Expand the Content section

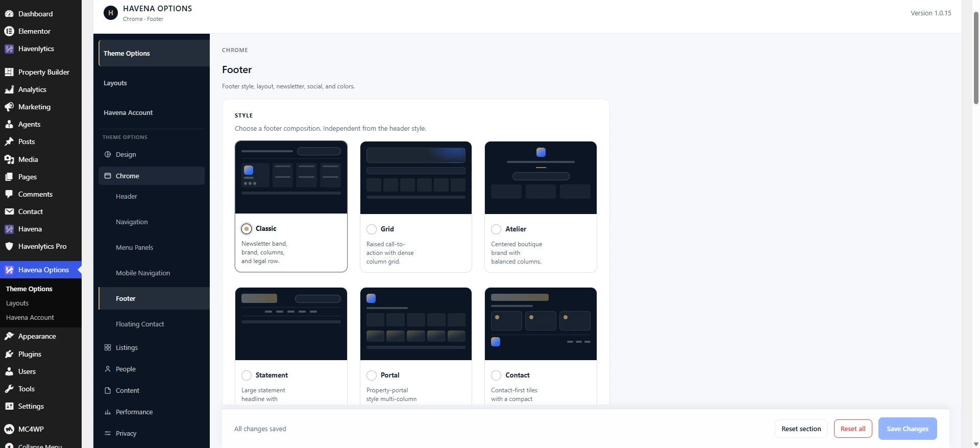[x=152, y=390]
